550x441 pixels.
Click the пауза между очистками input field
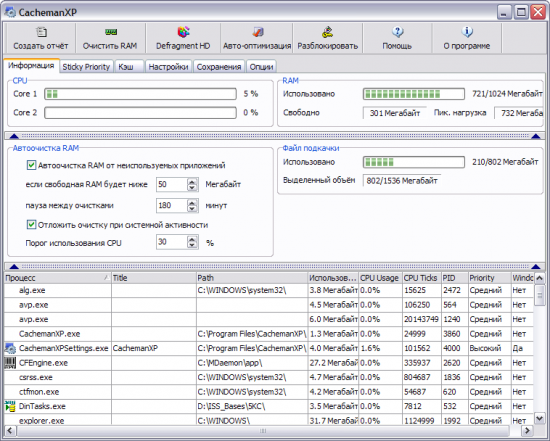(x=172, y=205)
